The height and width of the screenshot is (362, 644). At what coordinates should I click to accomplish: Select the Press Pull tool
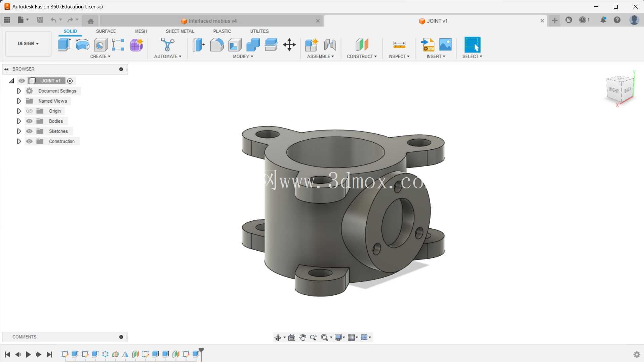pos(199,44)
